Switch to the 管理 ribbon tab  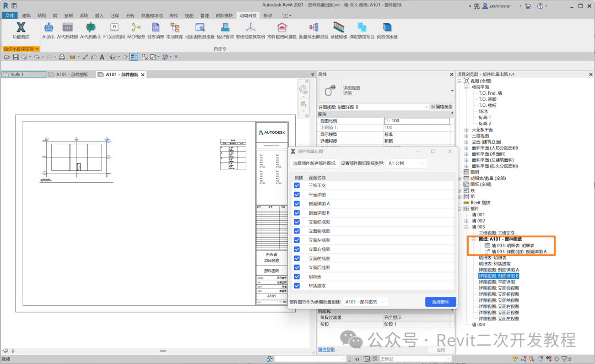(204, 15)
